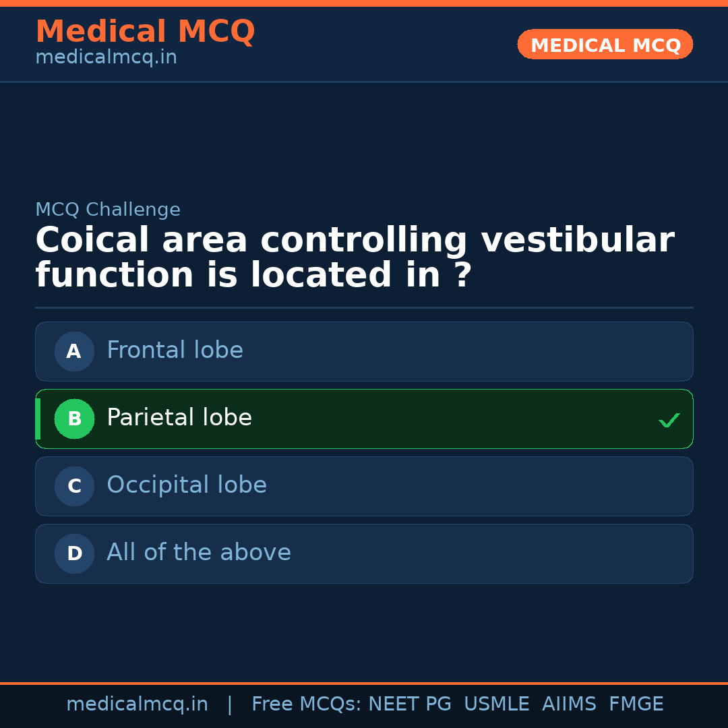Viewport: 728px width, 728px height.
Task: Click the circled letter C badge
Action: pos(74,486)
